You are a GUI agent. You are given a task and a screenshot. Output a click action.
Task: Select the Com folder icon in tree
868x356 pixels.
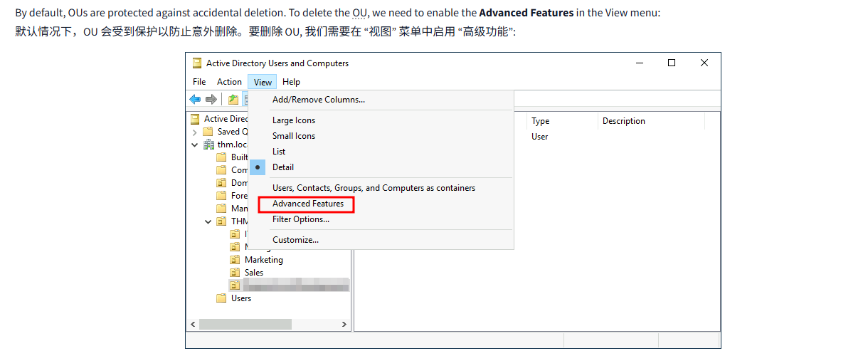click(x=221, y=170)
